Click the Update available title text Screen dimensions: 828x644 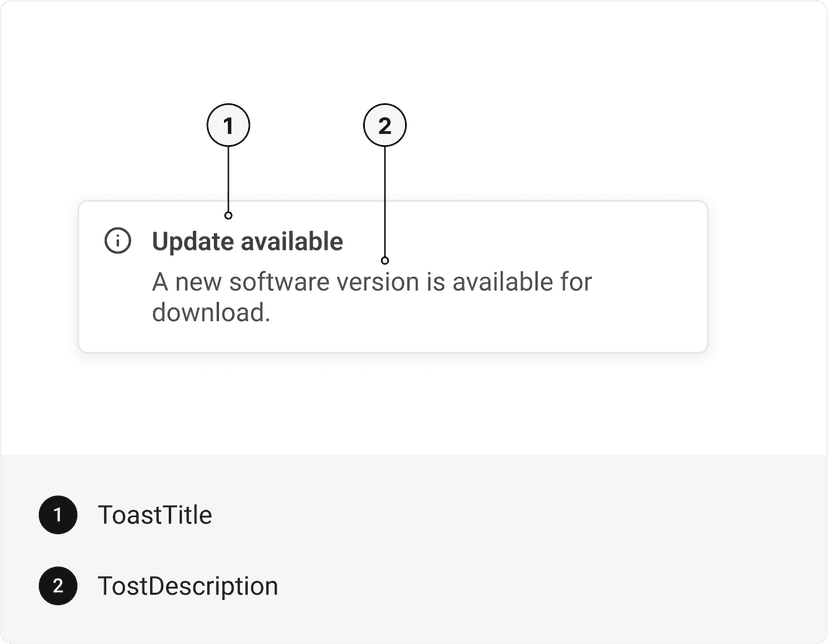(x=247, y=241)
